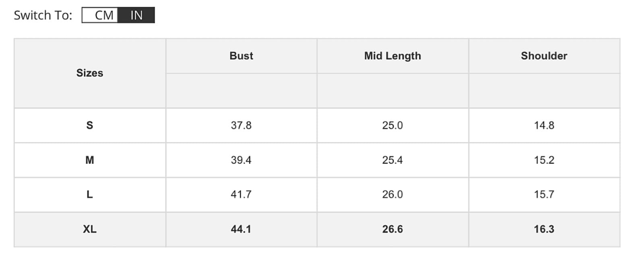Click the Sizes column header
Viewport: 644px width, 262px height.
(90, 73)
